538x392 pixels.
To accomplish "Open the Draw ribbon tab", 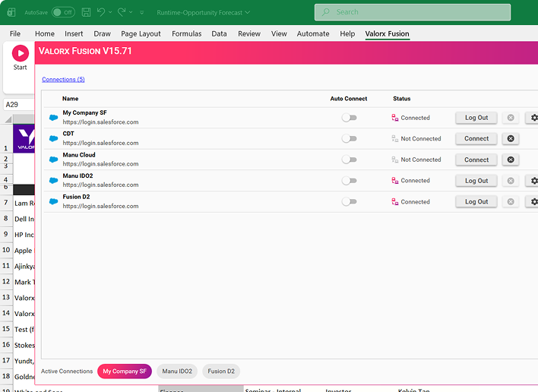I will pyautogui.click(x=103, y=33).
